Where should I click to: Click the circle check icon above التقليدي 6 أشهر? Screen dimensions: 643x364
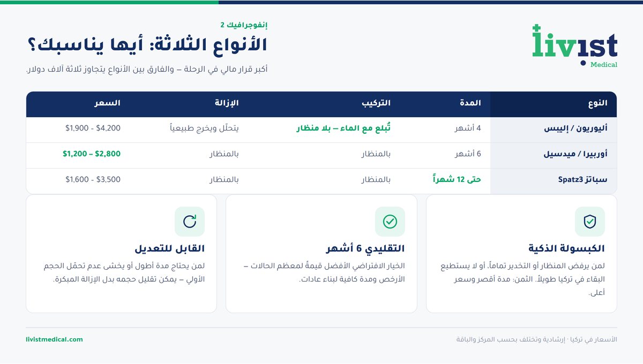(390, 222)
